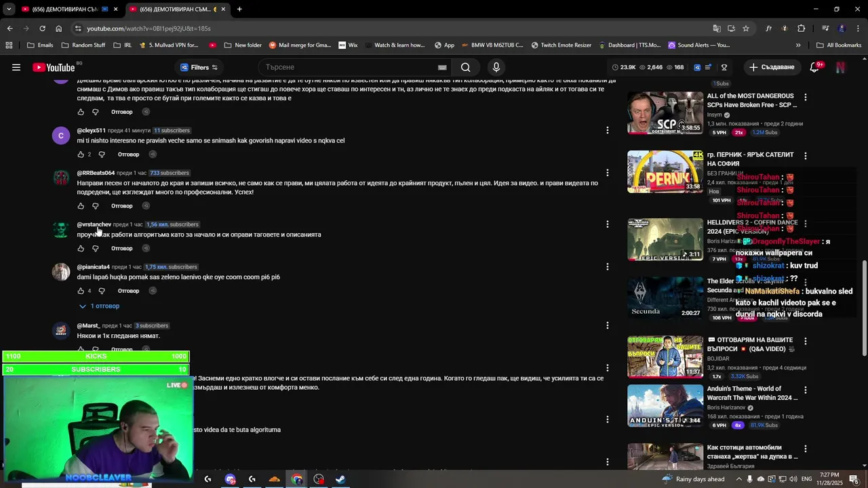Image resolution: width=868 pixels, height=488 pixels.
Task: Open the SCPs Have Broken Free video thumbnail
Action: (665, 113)
